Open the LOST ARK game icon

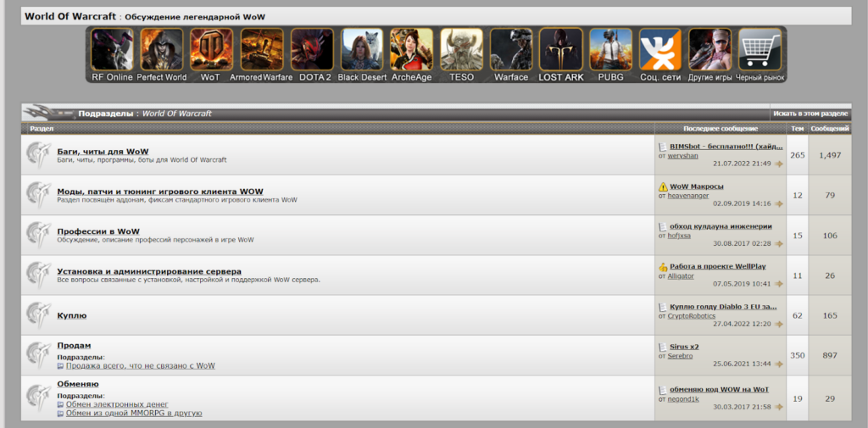point(561,50)
